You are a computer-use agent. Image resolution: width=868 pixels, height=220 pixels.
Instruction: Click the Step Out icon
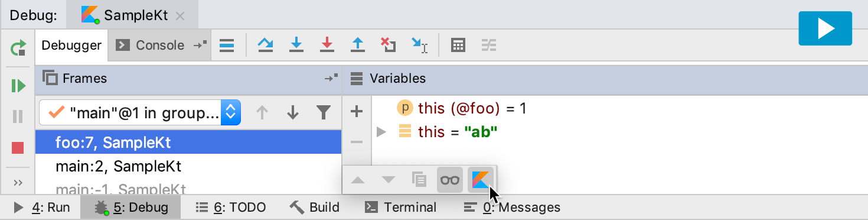tap(357, 45)
